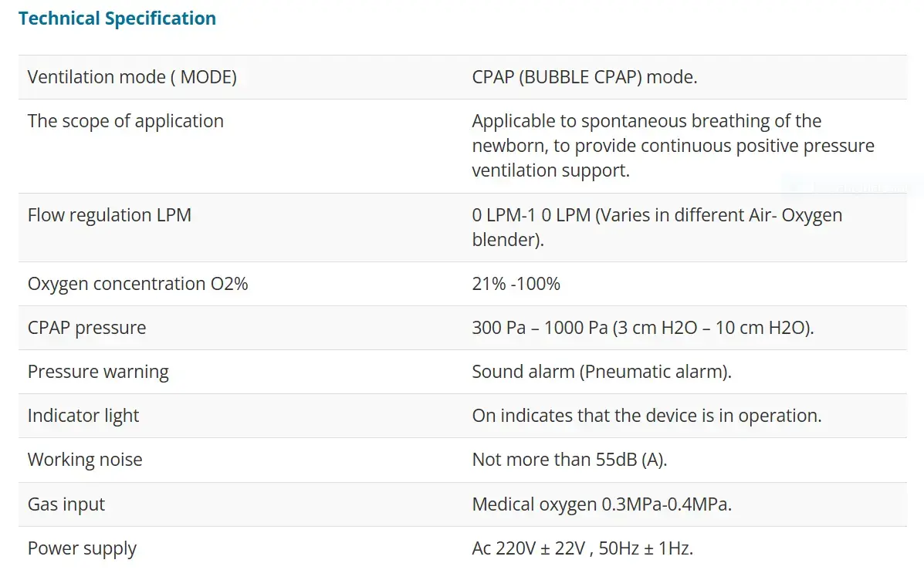Image resolution: width=924 pixels, height=580 pixels.
Task: Click the 300 Pa – 1000 Pa value
Action: [643, 328]
